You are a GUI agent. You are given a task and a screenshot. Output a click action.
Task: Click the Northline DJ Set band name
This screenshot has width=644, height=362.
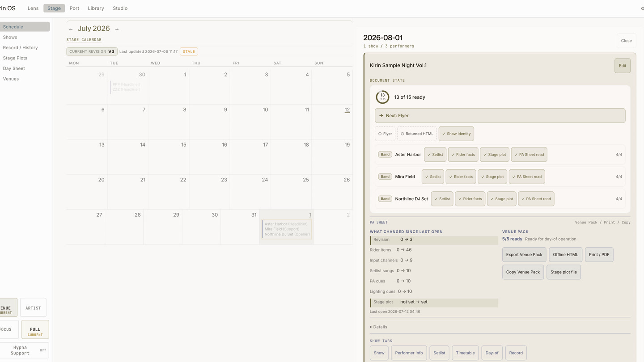coord(411,199)
